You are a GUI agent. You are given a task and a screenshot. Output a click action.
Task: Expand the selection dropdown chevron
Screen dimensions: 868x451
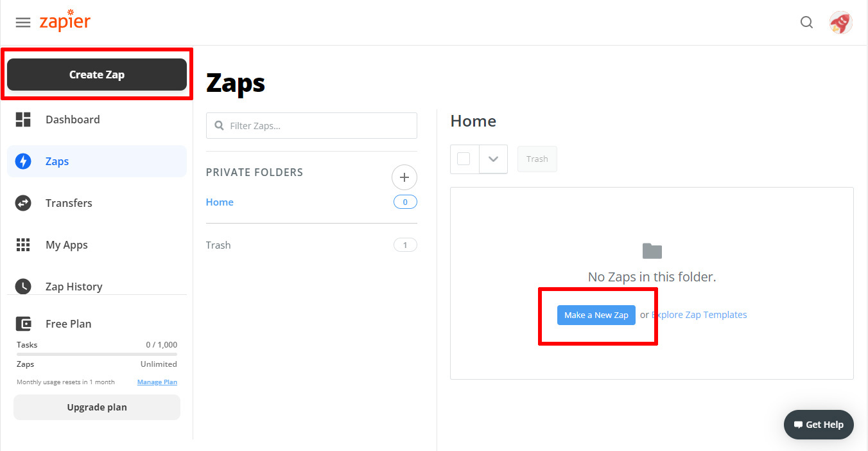pos(493,159)
